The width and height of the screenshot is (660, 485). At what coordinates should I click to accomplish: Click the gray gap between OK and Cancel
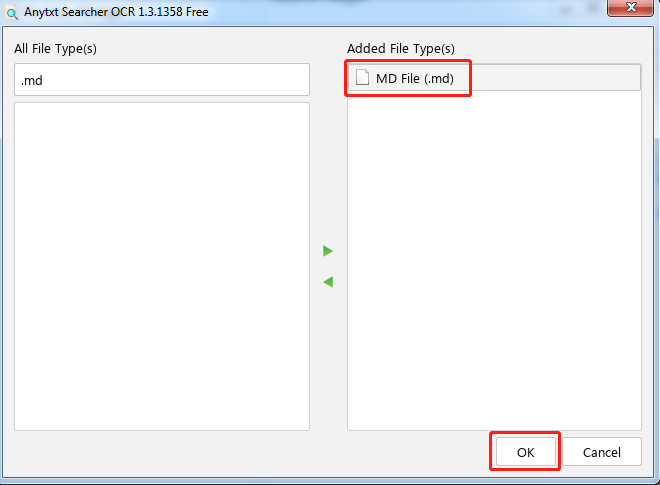[561, 452]
